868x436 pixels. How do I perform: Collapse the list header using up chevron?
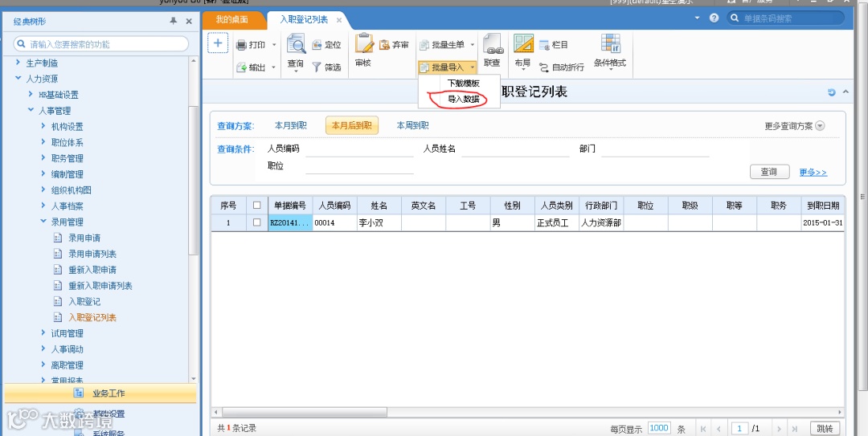coord(845,92)
